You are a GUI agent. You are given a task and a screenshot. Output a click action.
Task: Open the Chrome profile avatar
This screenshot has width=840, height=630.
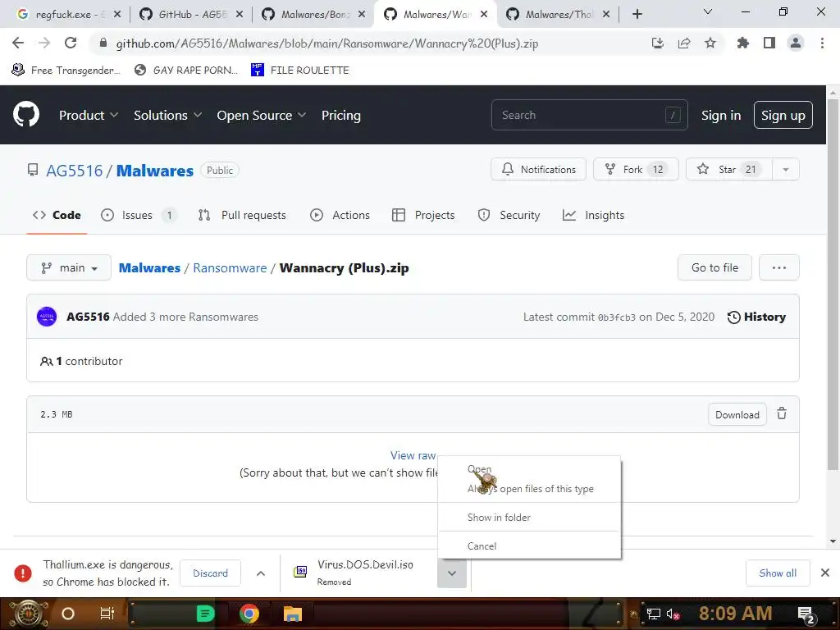click(x=796, y=43)
